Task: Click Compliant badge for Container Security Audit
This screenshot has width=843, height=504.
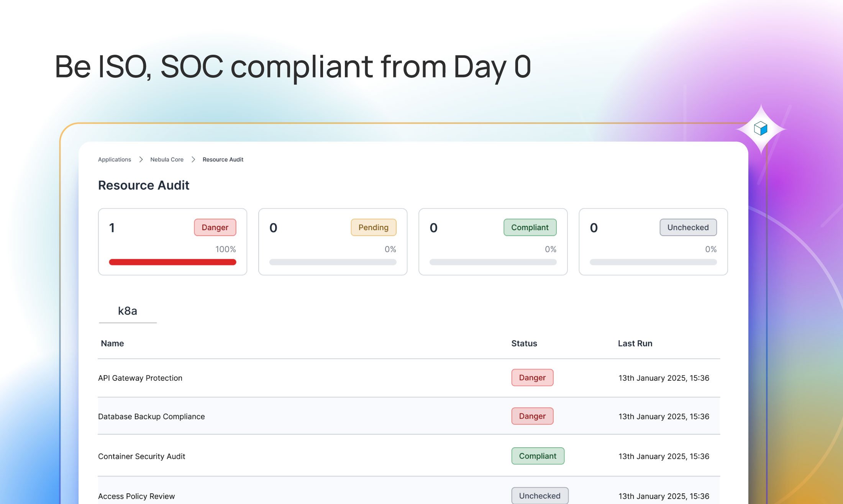Action: (x=538, y=456)
